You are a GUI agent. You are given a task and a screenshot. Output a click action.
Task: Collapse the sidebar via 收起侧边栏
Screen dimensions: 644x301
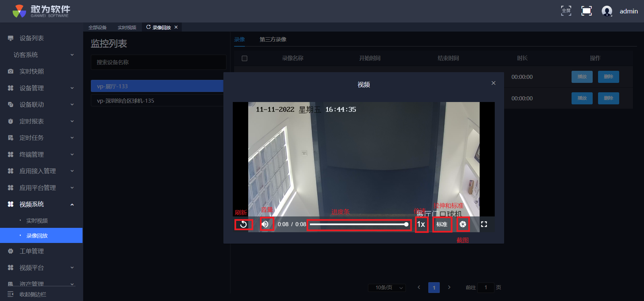33,294
